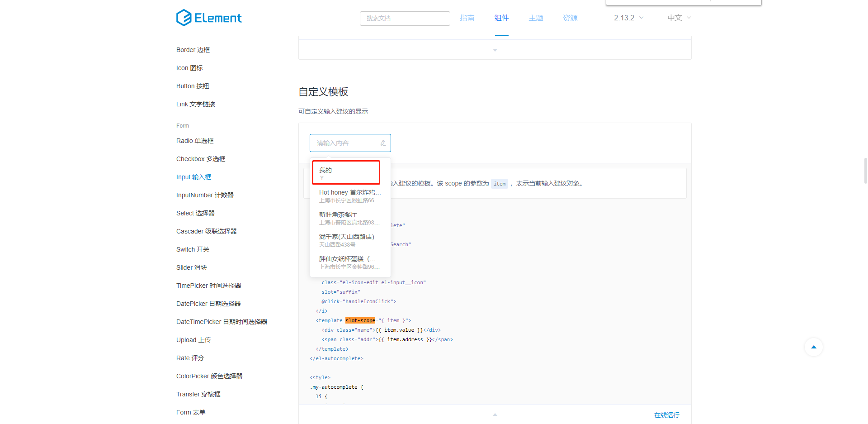Click the 请输入内容 autocomplete input

coord(350,143)
